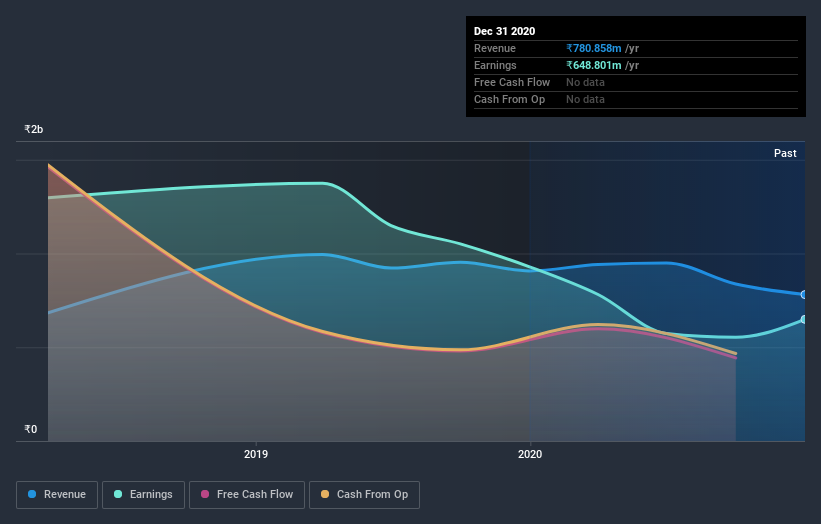Toggle the Cash From Op legend button
The height and width of the screenshot is (524, 821).
(x=364, y=495)
